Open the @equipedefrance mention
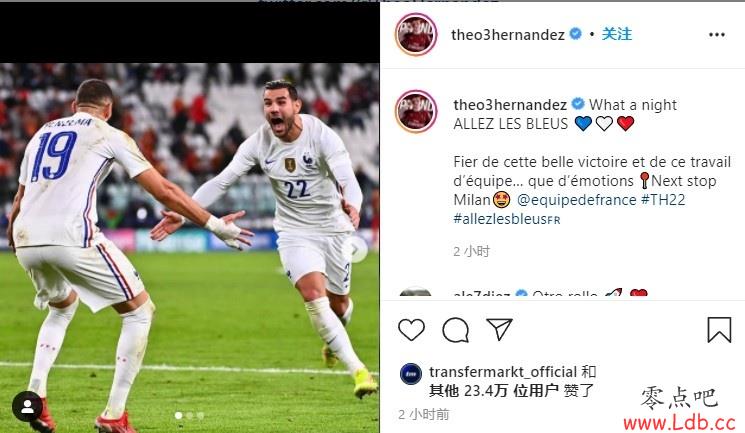Viewport: 745px width, 433px height. click(x=576, y=200)
